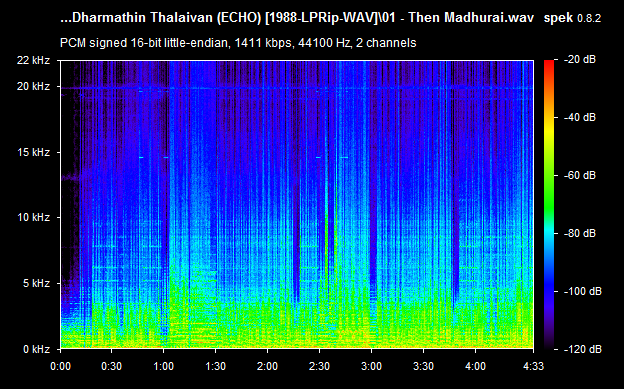Click the 1:30 time marker
This screenshot has width=624, height=389.
click(215, 366)
